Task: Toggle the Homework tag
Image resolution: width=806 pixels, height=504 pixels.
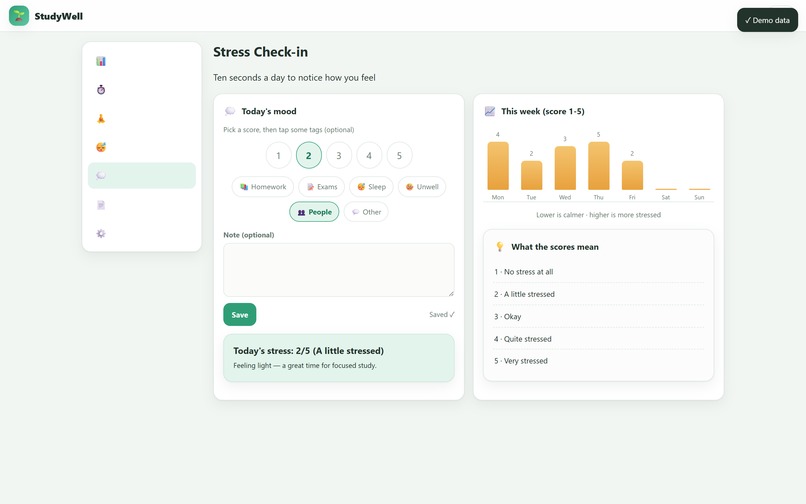Action: pyautogui.click(x=263, y=187)
